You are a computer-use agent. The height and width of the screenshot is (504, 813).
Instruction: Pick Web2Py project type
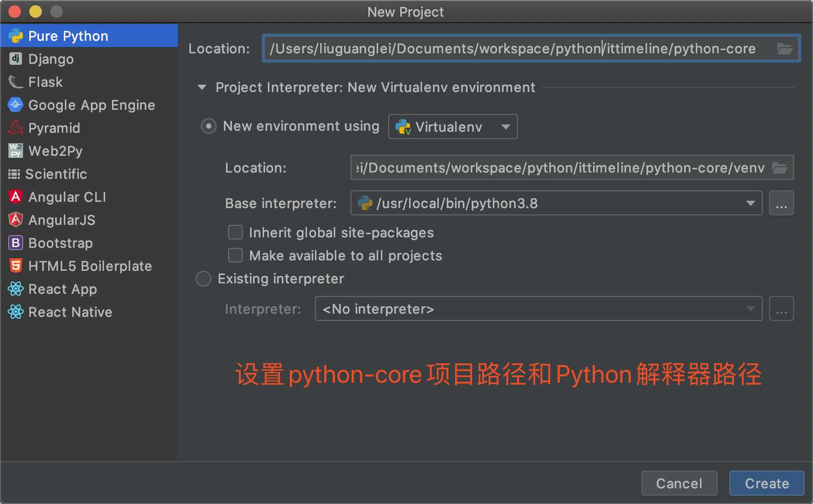pos(89,151)
